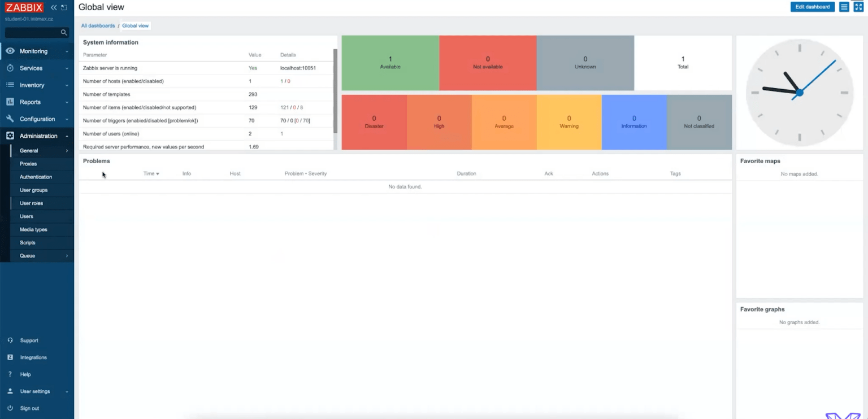Open the All dashboards breadcrumb link

(x=98, y=25)
